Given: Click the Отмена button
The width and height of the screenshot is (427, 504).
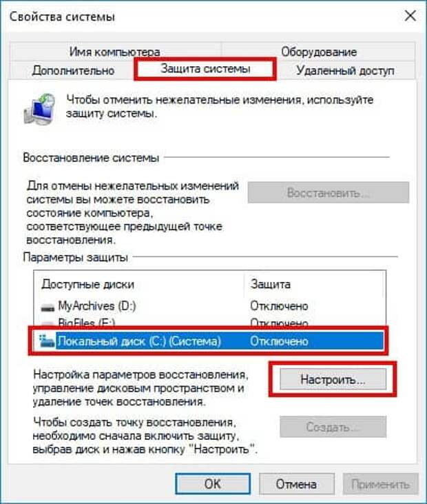Looking at the screenshot, I should pyautogui.click(x=296, y=484).
